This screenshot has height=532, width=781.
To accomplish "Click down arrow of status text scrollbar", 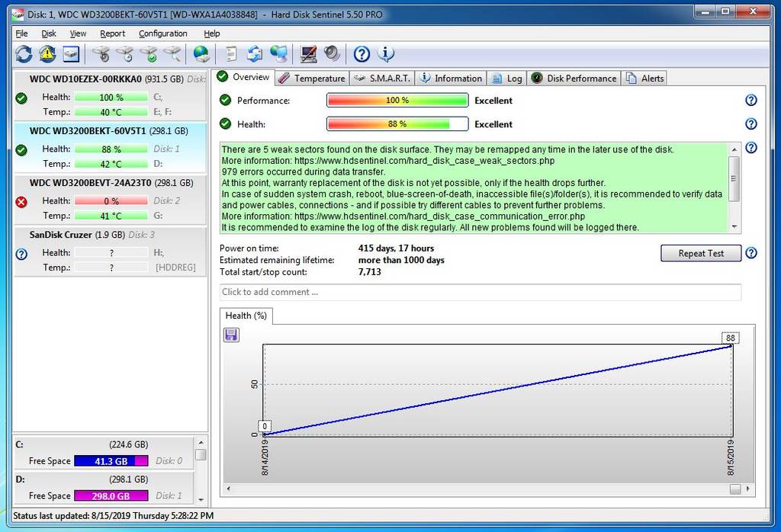I will tap(734, 227).
